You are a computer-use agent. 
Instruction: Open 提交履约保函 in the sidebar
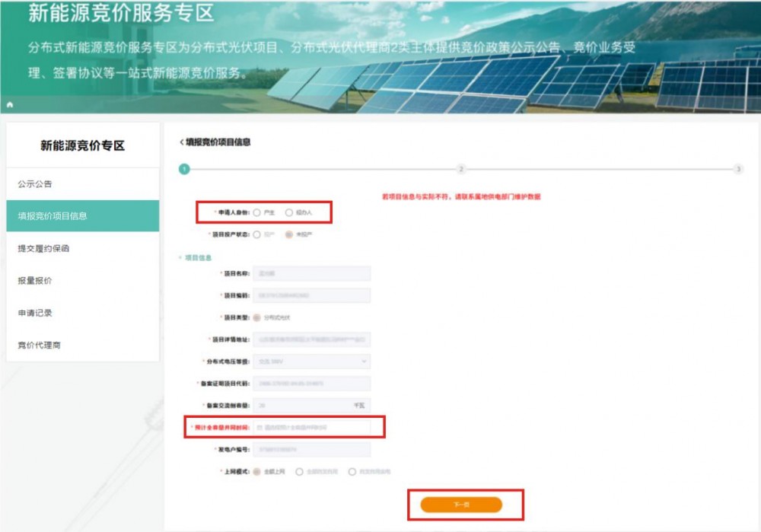coord(82,248)
